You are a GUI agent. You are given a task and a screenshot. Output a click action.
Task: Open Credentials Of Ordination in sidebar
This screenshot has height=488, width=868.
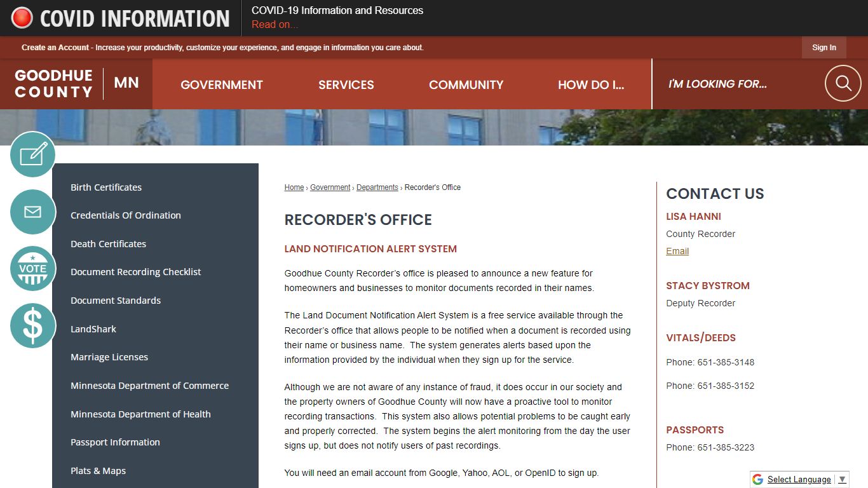[126, 215]
